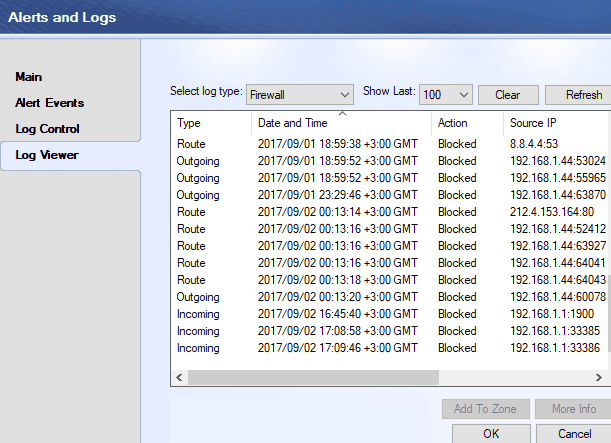The height and width of the screenshot is (443, 611).
Task: Switch to the Main tab
Action: (x=29, y=77)
